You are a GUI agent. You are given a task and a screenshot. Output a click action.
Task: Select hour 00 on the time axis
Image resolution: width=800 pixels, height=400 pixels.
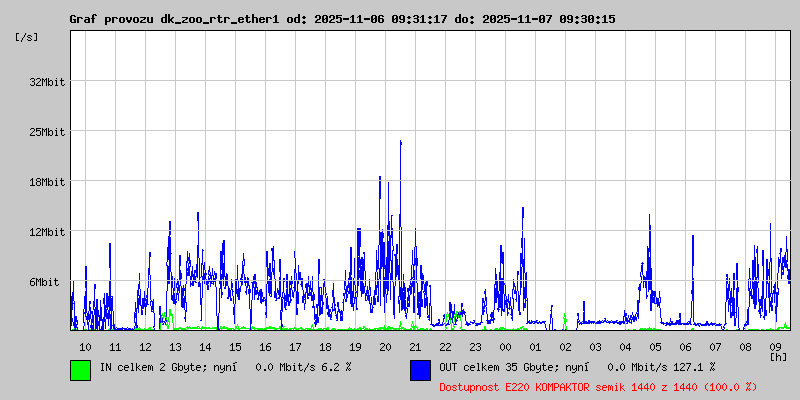coord(505,346)
